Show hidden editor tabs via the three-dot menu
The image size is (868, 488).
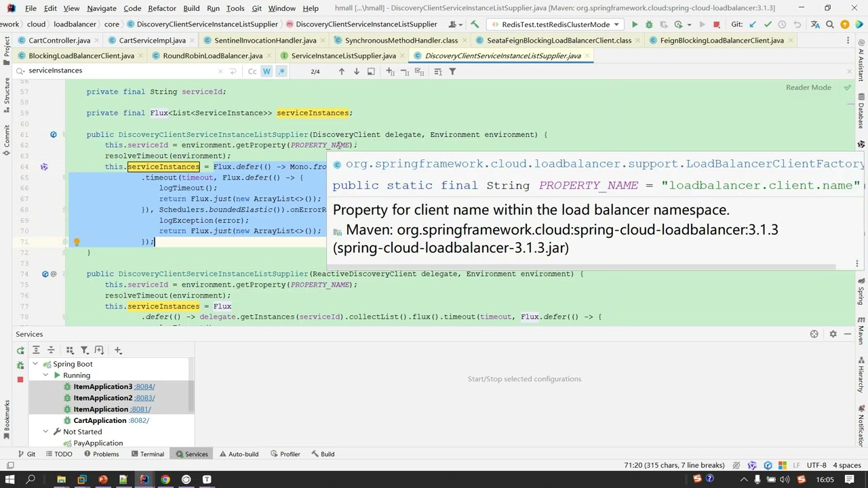pos(848,41)
